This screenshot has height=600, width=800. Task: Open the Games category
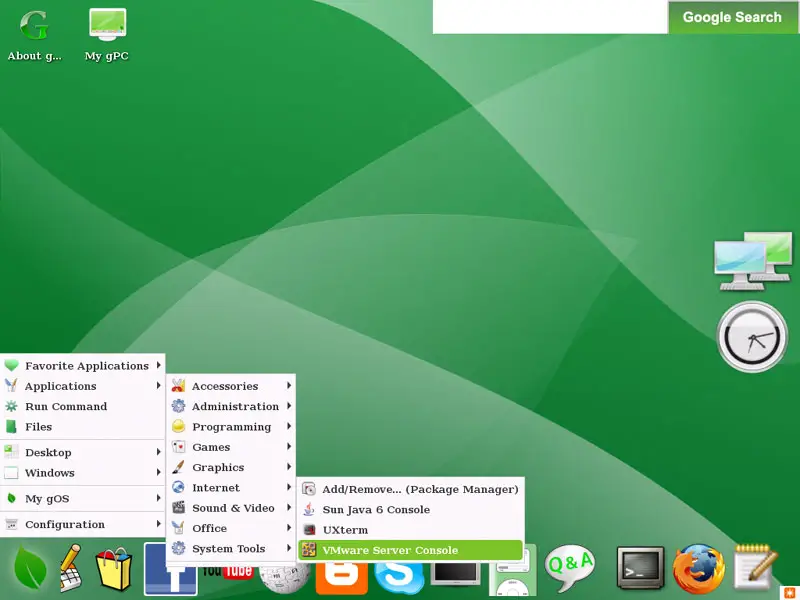point(231,447)
